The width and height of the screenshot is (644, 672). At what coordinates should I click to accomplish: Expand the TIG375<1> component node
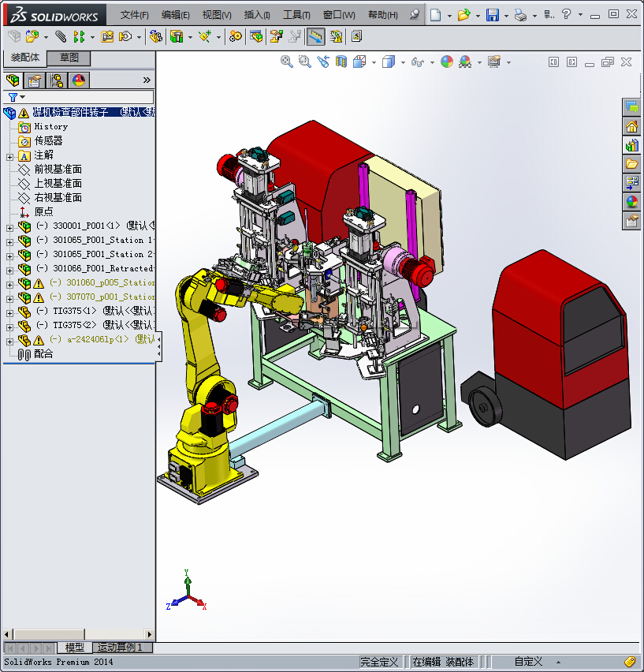9,313
